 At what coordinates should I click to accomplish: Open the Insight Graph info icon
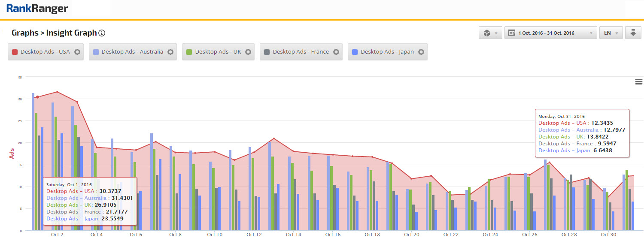[102, 33]
